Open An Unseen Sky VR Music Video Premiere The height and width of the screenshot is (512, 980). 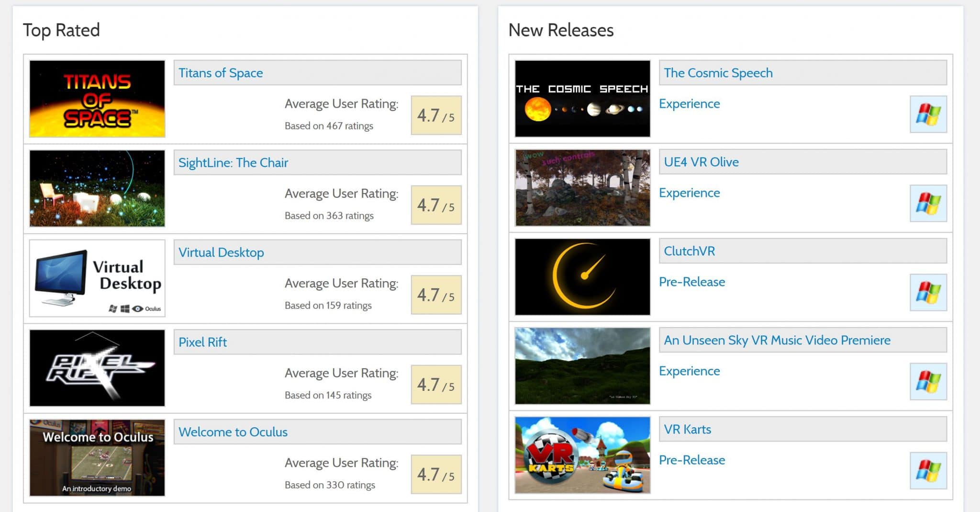[x=777, y=340]
